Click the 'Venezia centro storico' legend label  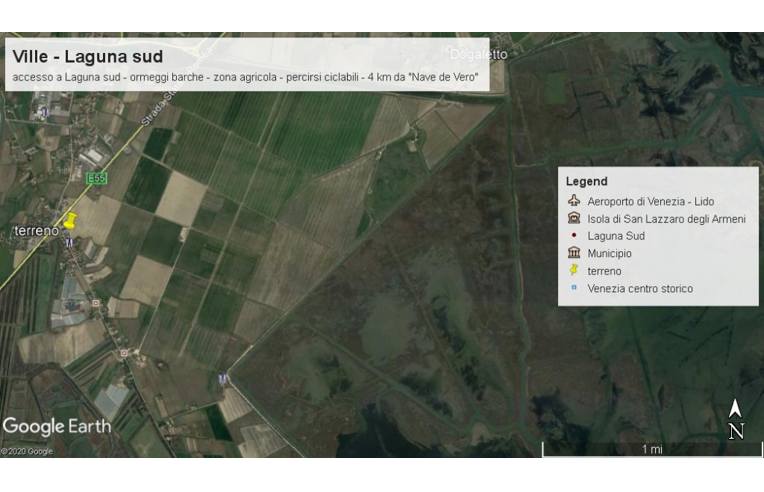[x=640, y=289]
